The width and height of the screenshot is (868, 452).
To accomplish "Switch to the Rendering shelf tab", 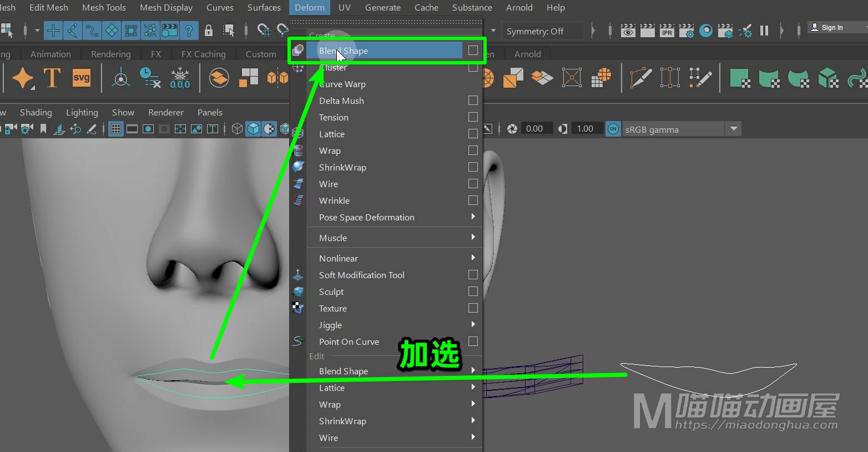I will coord(110,54).
